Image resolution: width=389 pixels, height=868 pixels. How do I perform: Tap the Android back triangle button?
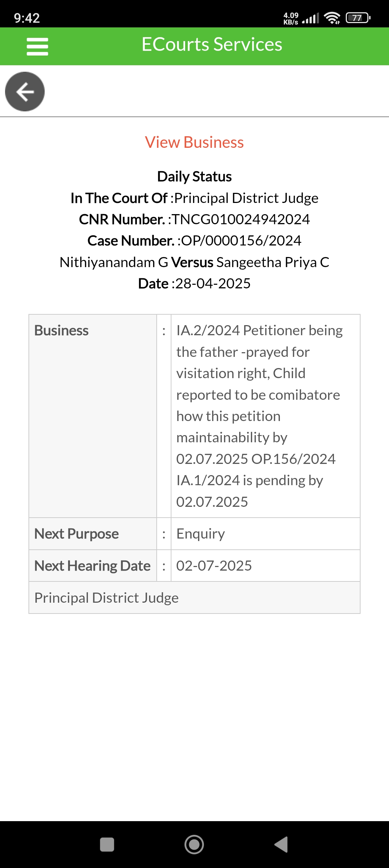(x=281, y=844)
